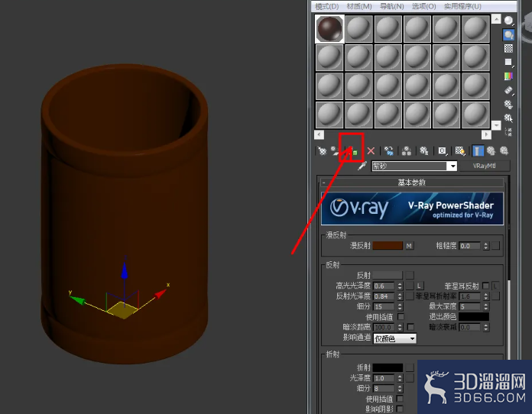Toggle 使用插值 checkbox under 折射
Screen dimensions: 532x414
(400, 399)
